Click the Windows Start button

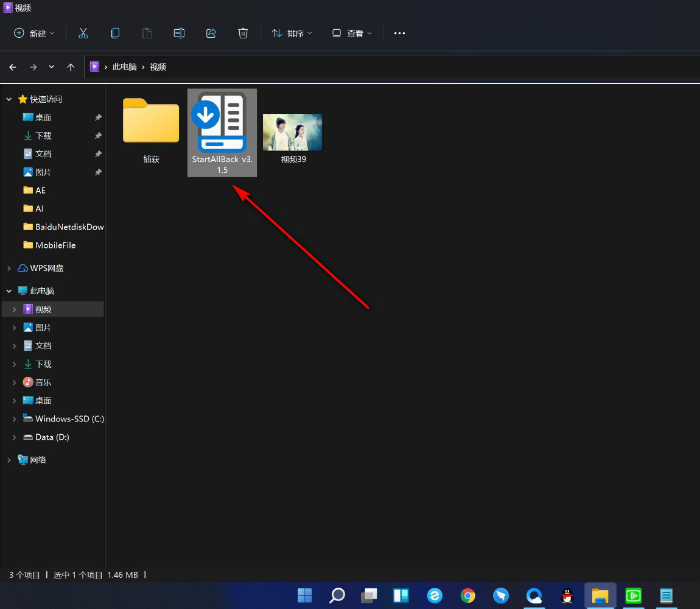pyautogui.click(x=304, y=595)
